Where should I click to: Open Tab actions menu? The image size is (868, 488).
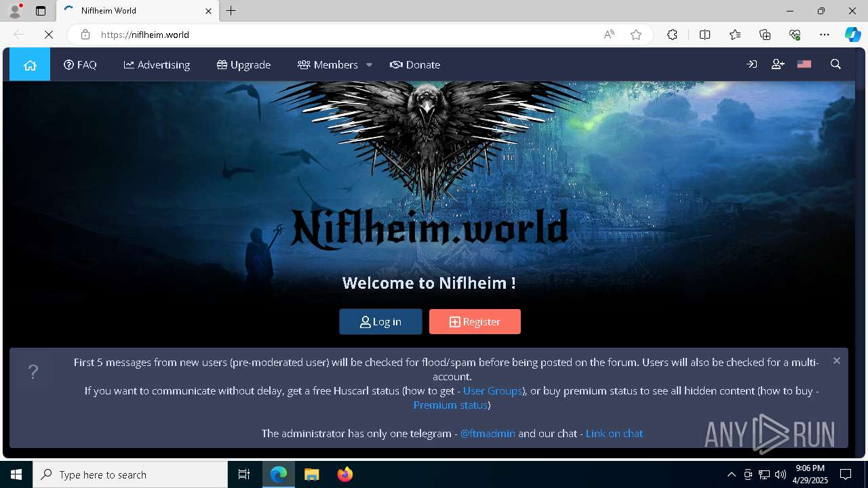(41, 11)
